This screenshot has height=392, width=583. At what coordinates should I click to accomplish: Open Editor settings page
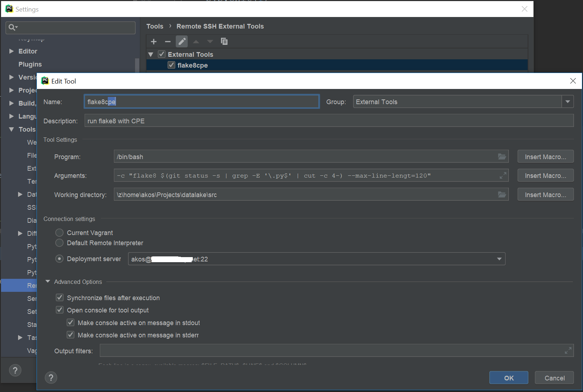[28, 51]
